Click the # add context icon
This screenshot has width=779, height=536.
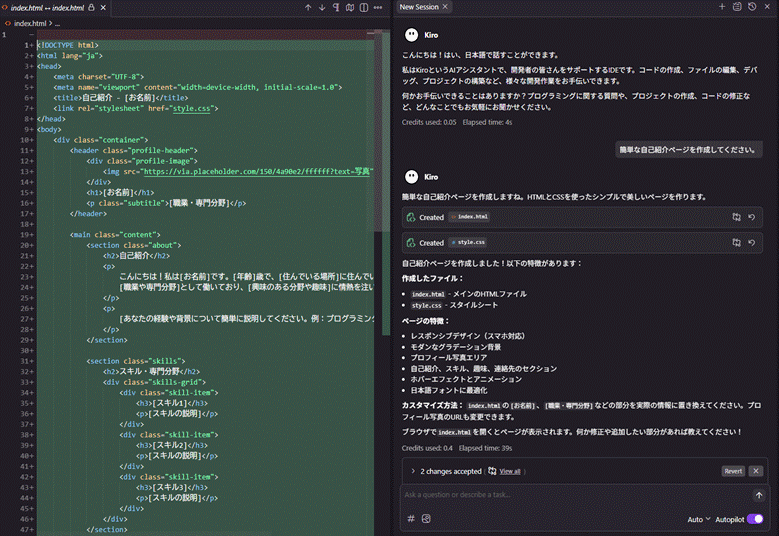point(411,519)
